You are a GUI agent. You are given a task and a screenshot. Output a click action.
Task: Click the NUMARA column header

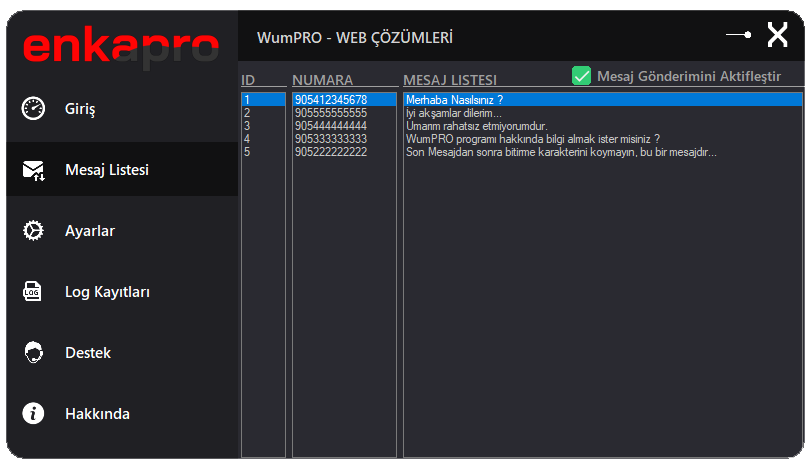tap(322, 80)
